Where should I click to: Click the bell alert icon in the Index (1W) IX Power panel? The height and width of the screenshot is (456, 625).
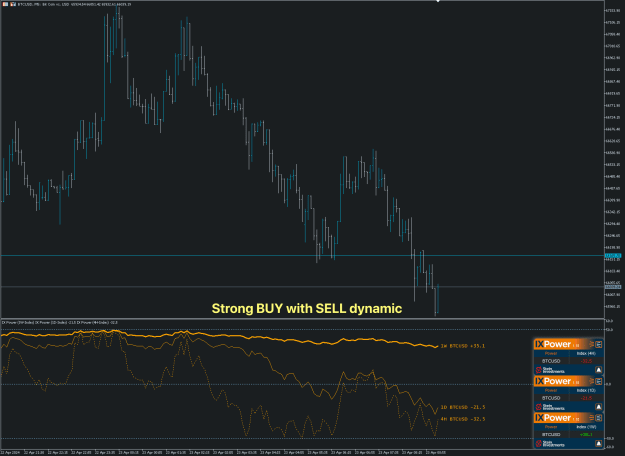tap(599, 443)
